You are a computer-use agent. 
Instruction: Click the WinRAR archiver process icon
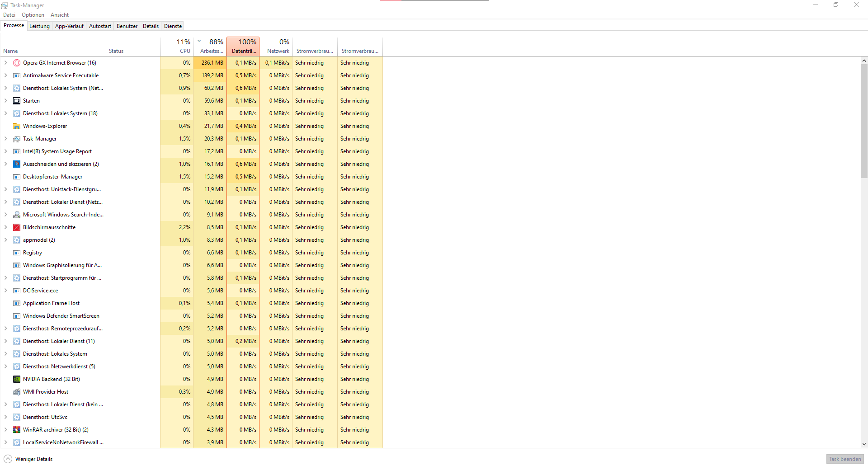point(17,429)
